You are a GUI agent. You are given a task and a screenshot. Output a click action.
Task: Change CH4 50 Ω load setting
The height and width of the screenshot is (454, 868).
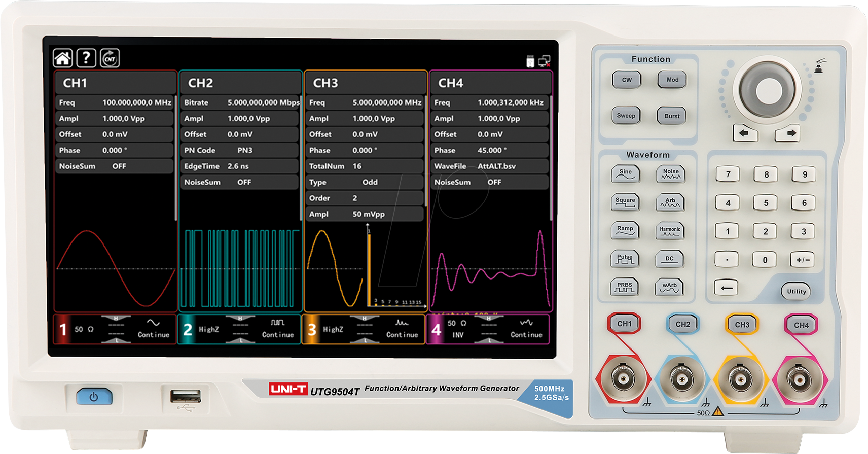click(457, 323)
